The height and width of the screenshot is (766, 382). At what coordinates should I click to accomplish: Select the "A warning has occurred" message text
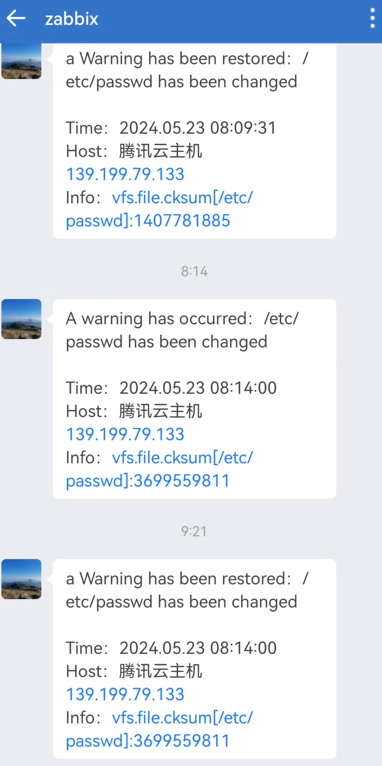pyautogui.click(x=182, y=330)
